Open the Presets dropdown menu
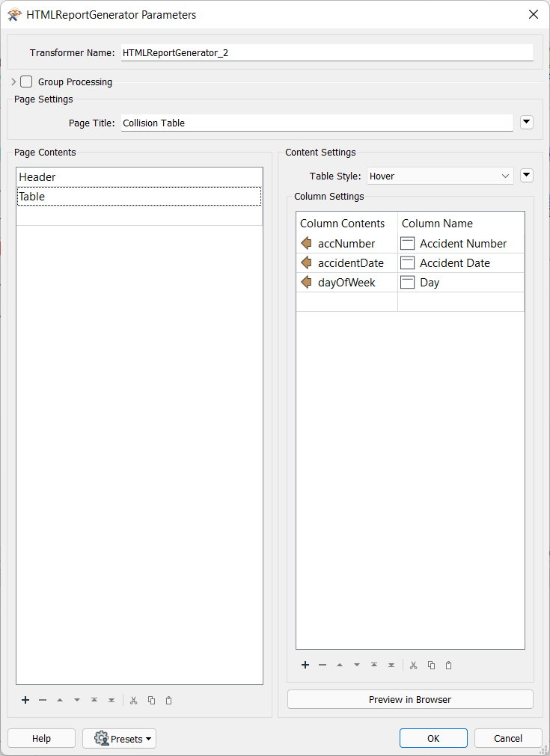This screenshot has width=550, height=756. pyautogui.click(x=119, y=738)
